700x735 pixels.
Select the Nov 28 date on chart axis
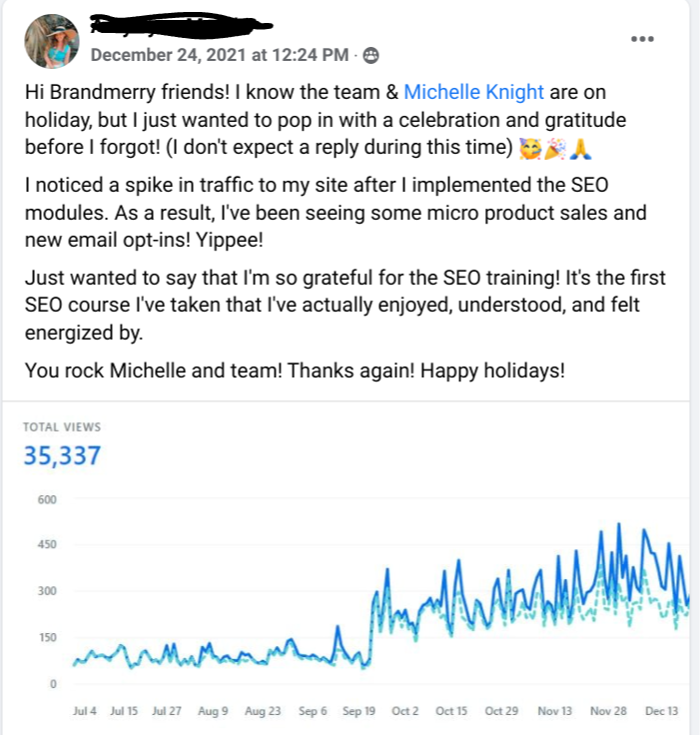pyautogui.click(x=608, y=711)
